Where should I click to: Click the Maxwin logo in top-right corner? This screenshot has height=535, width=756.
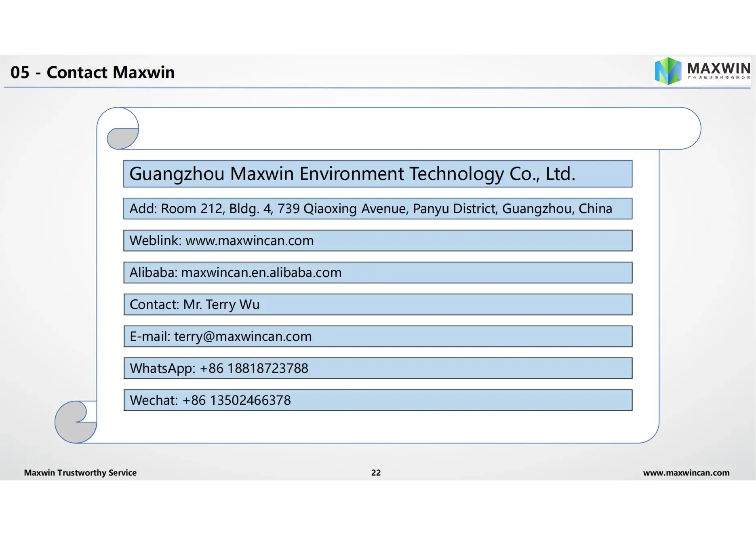coord(702,71)
